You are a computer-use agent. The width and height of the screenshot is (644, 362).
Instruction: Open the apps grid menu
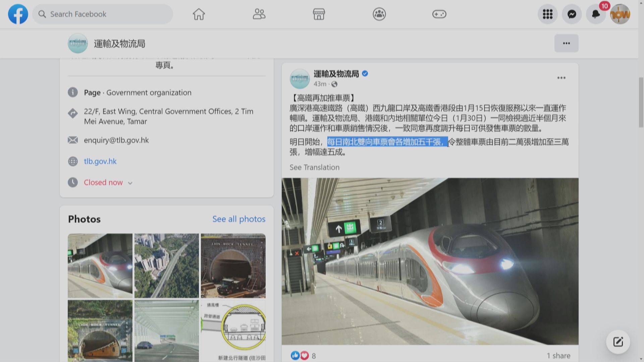547,14
